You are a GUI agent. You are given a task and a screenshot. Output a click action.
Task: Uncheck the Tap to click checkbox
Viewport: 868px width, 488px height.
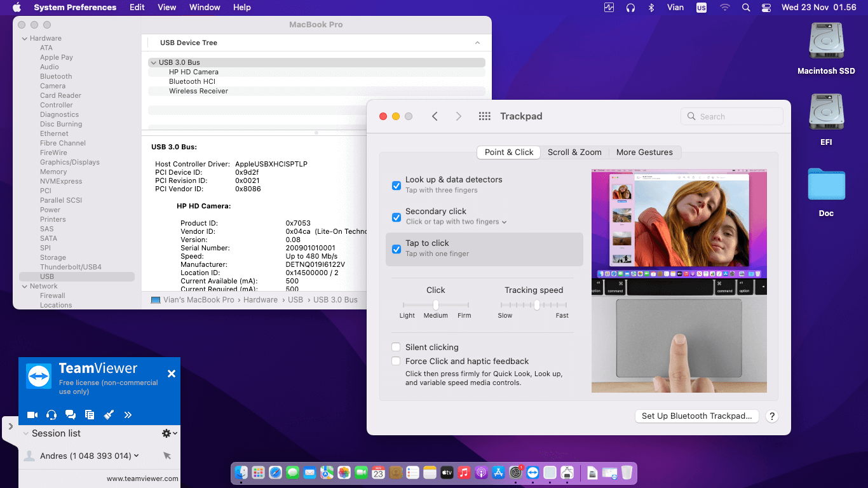pos(397,249)
